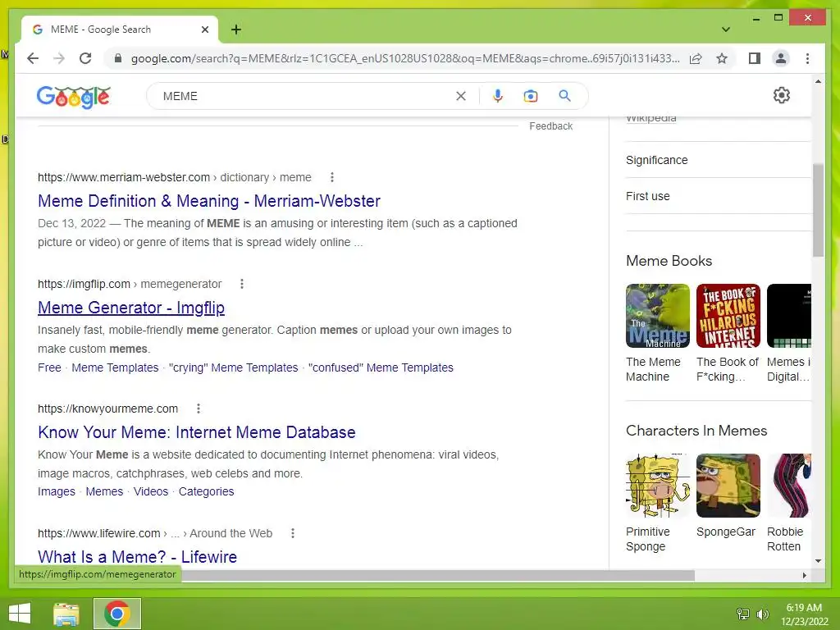Click the forward navigation arrow
The width and height of the screenshot is (840, 630).
pos(59,58)
